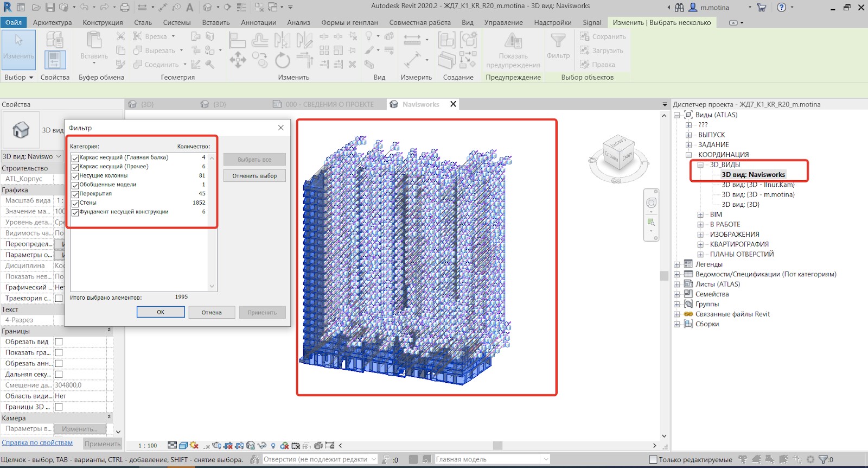Screen dimensions: 868x468
Task: Toggle thin lines in quick access toolbar
Action: click(x=241, y=8)
